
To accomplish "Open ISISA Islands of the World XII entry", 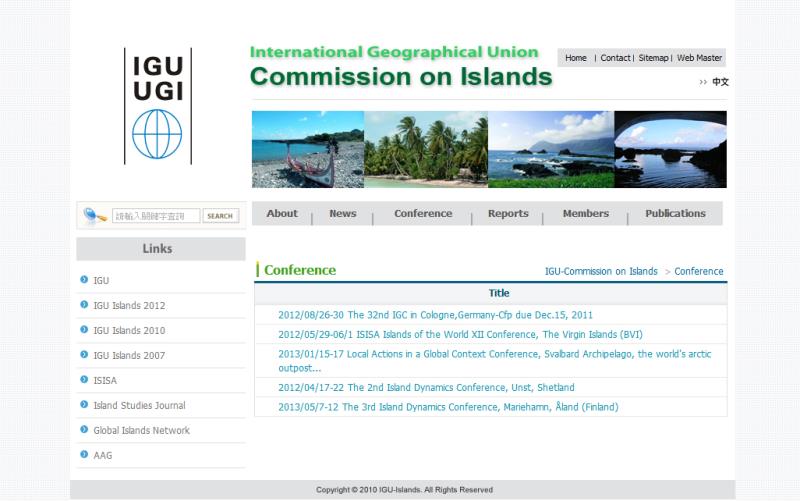I will pos(460,334).
